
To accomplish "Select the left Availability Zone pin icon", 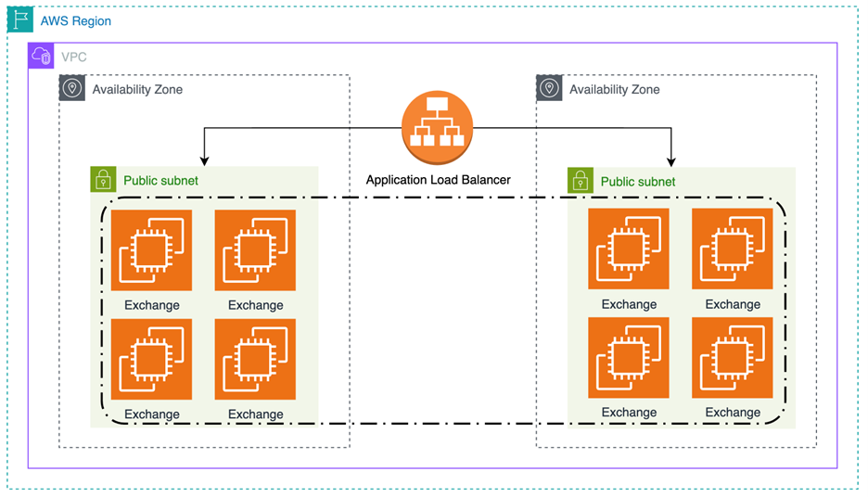I will tap(72, 89).
